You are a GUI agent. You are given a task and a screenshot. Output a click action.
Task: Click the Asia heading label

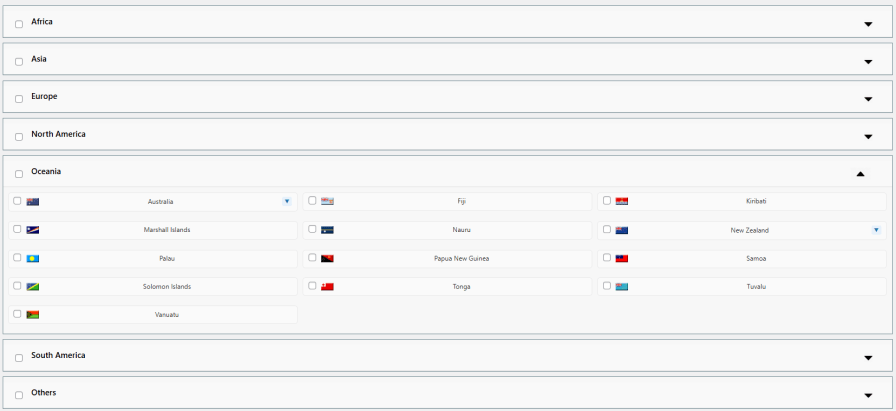pos(39,59)
